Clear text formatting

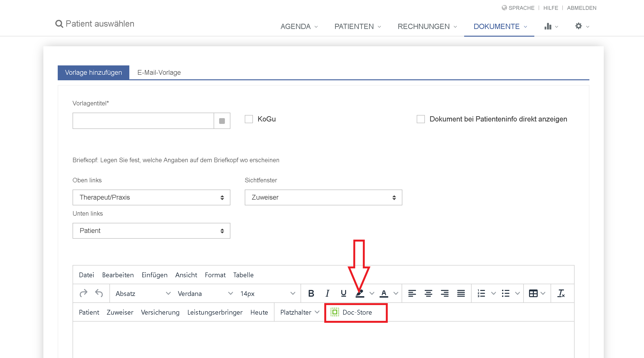click(561, 293)
